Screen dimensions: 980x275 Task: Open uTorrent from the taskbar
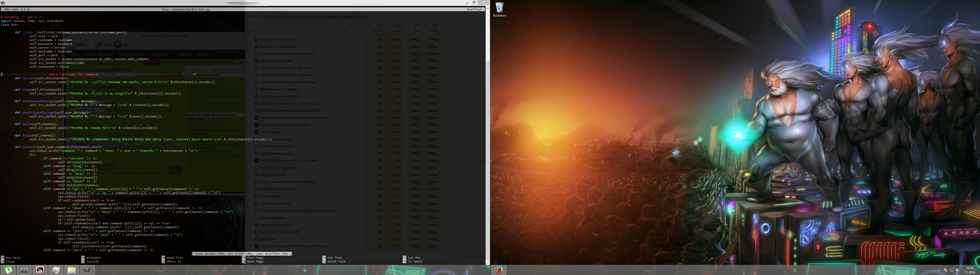tap(8, 270)
